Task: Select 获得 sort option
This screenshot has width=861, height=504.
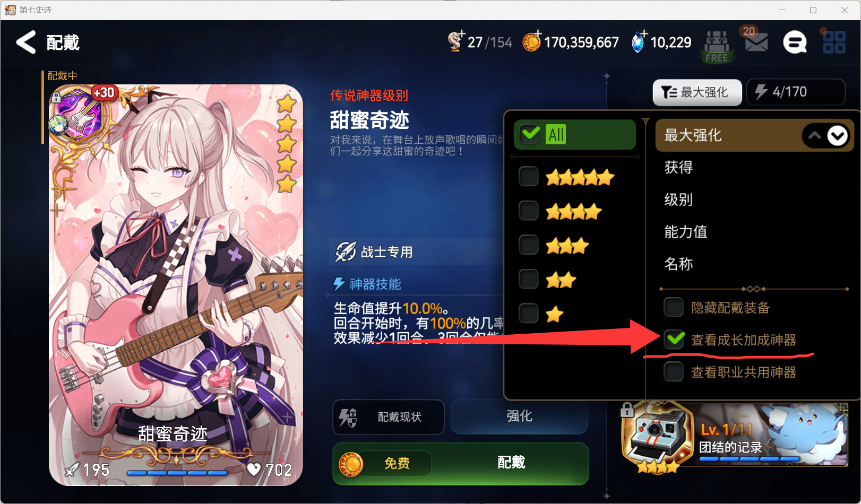Action: pyautogui.click(x=678, y=168)
